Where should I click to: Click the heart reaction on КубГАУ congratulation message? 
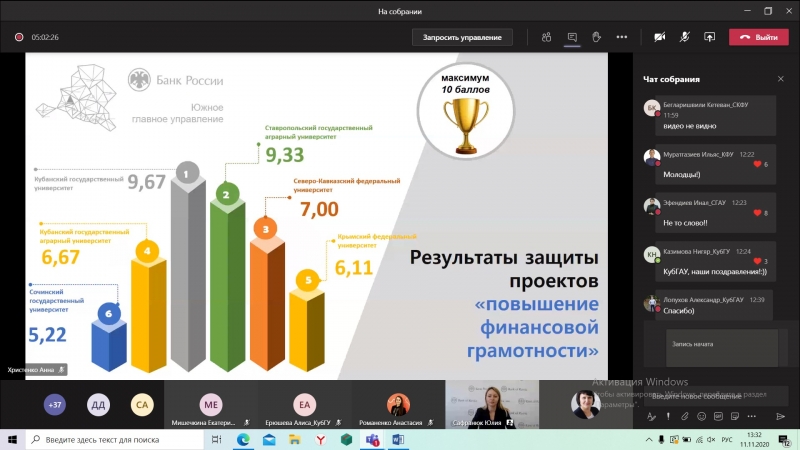tap(757, 261)
